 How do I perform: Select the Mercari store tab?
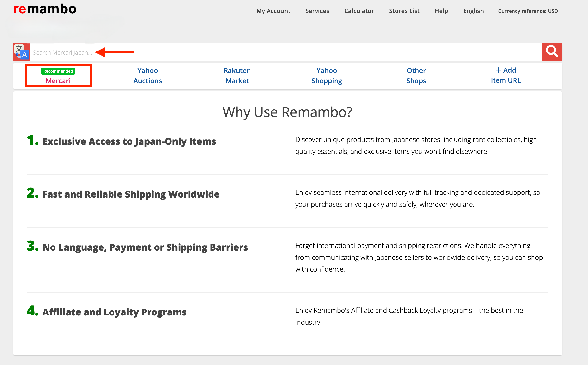pyautogui.click(x=58, y=81)
